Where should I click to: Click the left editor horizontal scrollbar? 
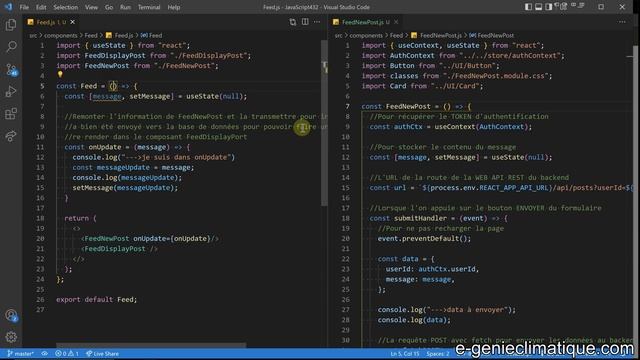(x=151, y=345)
